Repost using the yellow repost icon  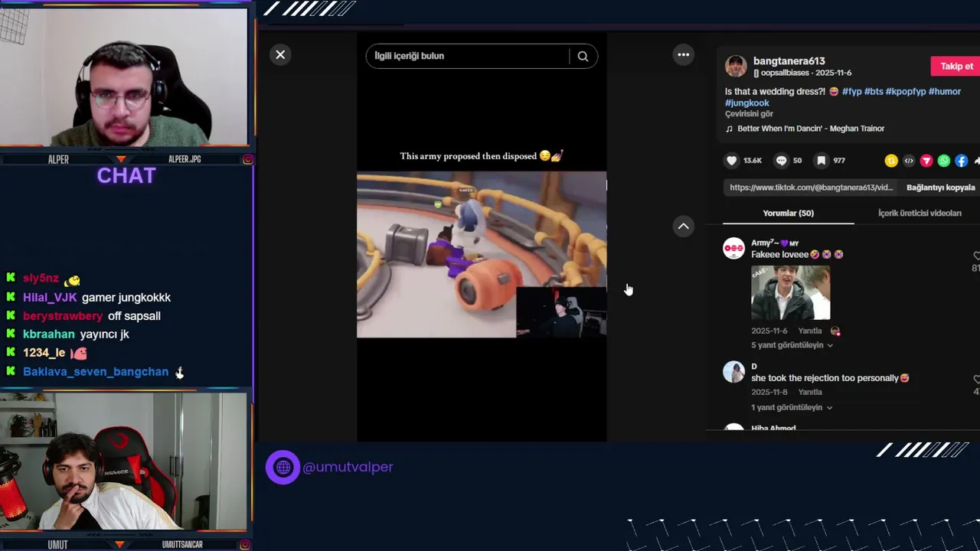tap(891, 161)
